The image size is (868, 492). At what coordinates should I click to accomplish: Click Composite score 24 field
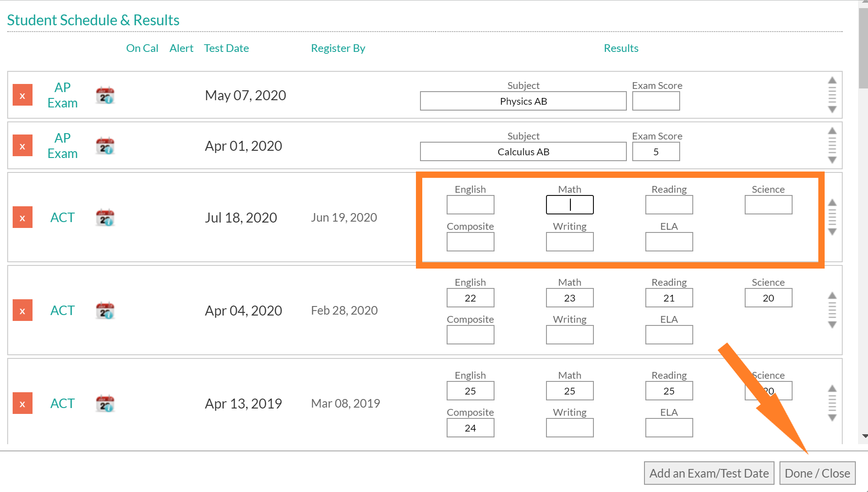470,428
